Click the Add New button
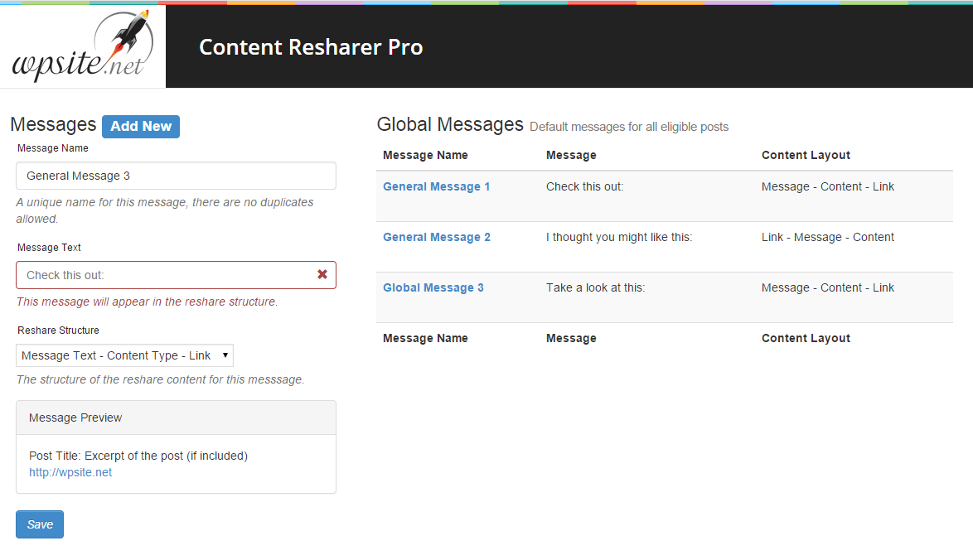Screen dimensions: 973x560 pos(141,127)
